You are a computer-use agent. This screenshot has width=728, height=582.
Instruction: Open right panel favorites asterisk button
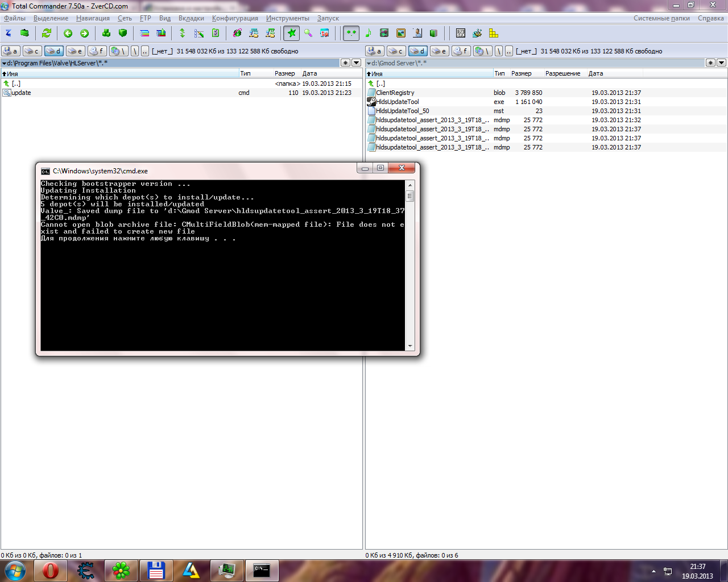click(x=710, y=63)
